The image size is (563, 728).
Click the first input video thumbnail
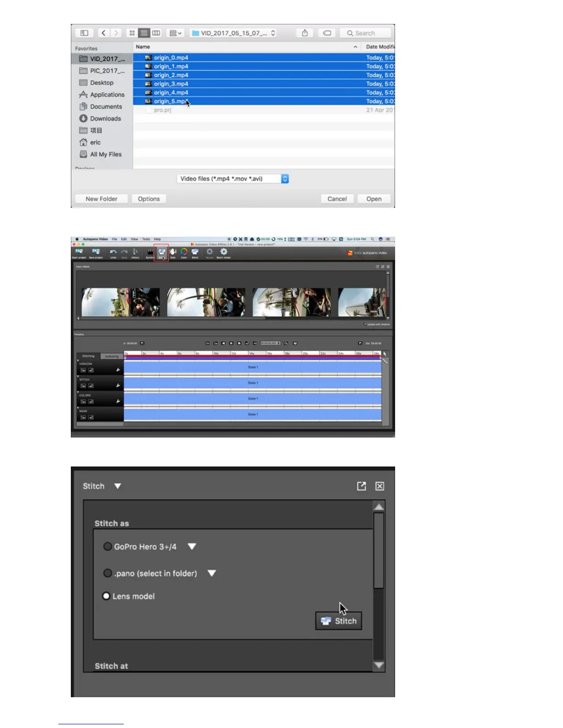coord(121,302)
